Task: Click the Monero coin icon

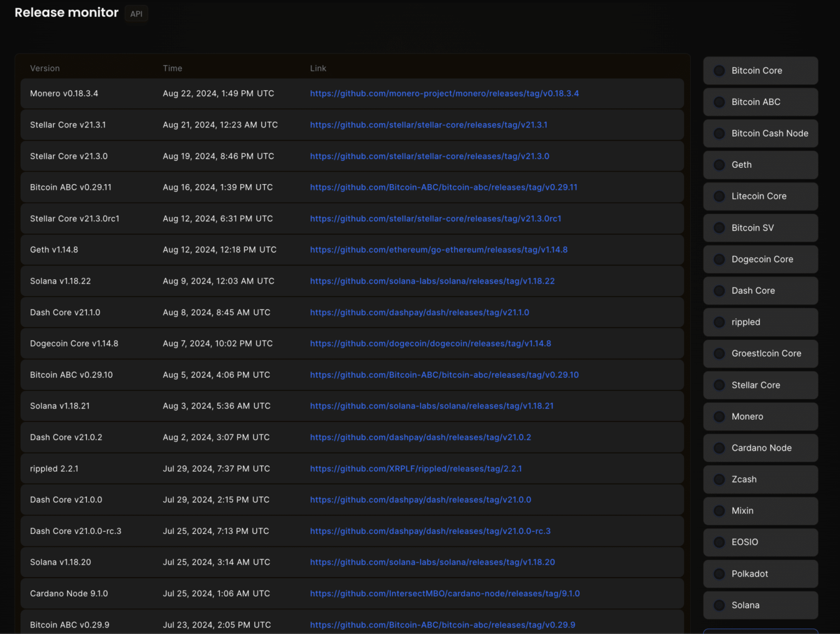Action: [719, 416]
